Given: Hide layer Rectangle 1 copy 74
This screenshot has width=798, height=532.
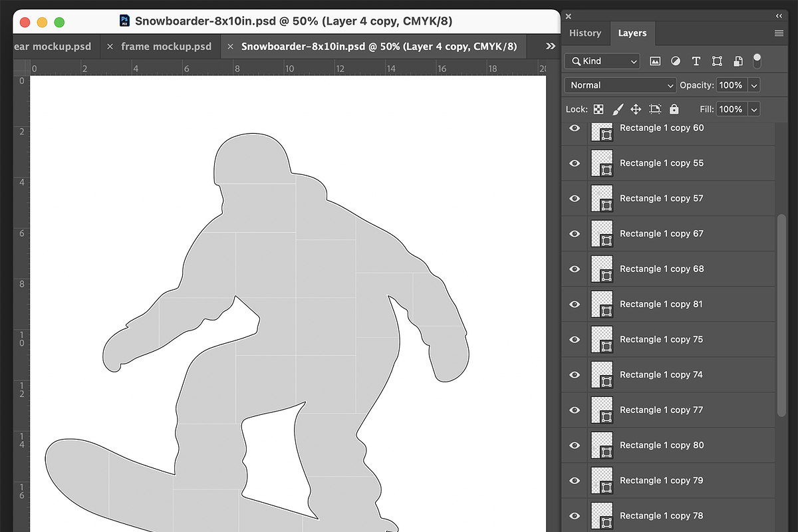Looking at the screenshot, I should pyautogui.click(x=575, y=374).
